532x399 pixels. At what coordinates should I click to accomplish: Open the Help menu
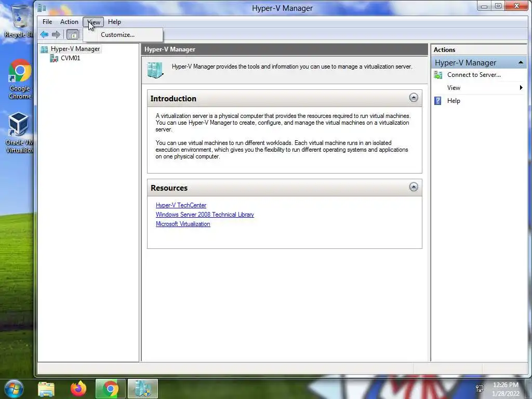[x=114, y=22]
